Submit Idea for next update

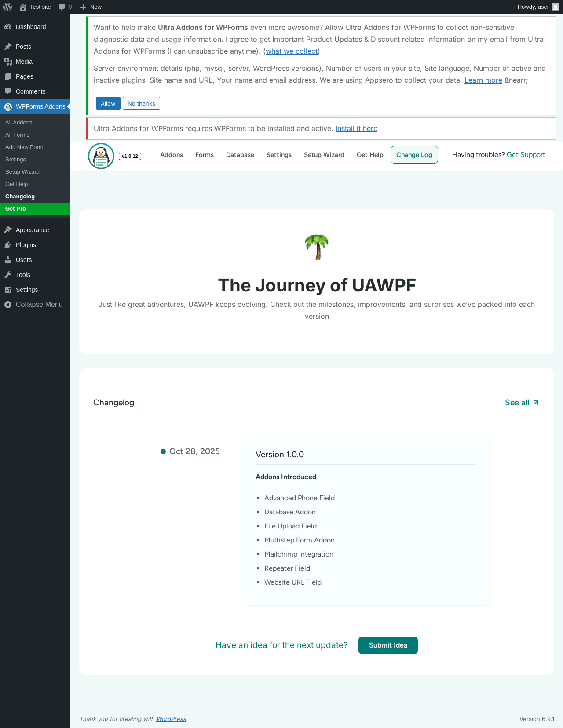pos(388,645)
